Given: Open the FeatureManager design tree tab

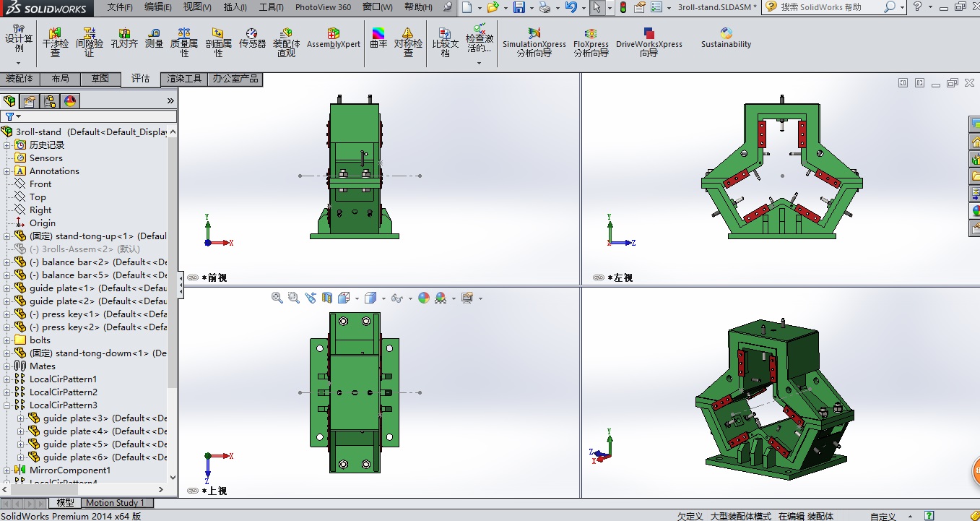Looking at the screenshot, I should [x=9, y=101].
